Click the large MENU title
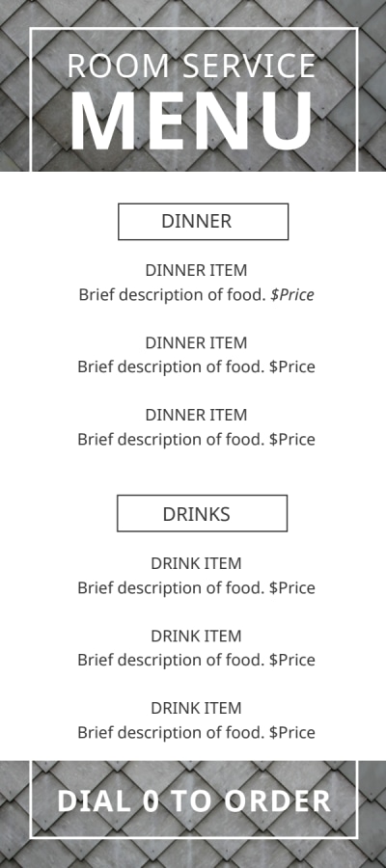Viewport: 386px width, 868px height. [191, 122]
